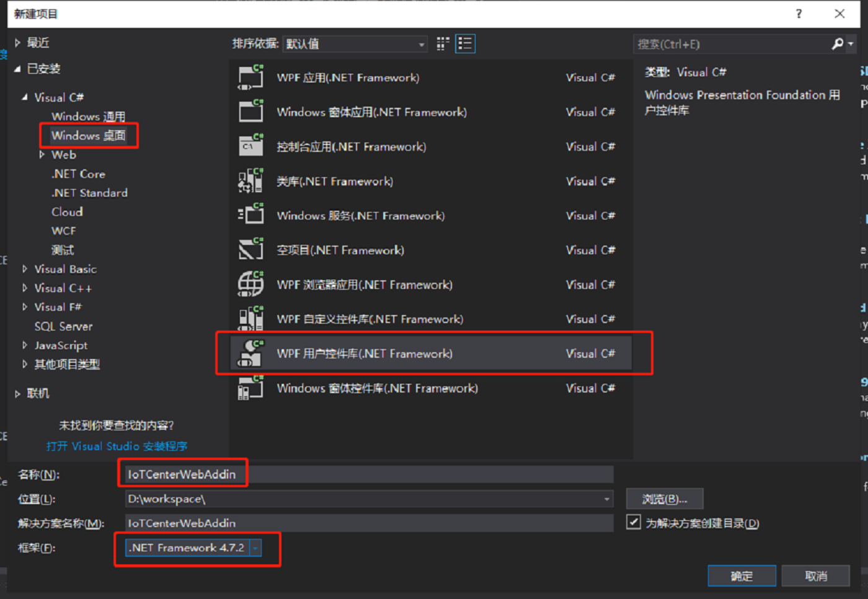This screenshot has height=599, width=868.
Task: Pick the Windows 窗体控件库 template icon
Action: [251, 388]
